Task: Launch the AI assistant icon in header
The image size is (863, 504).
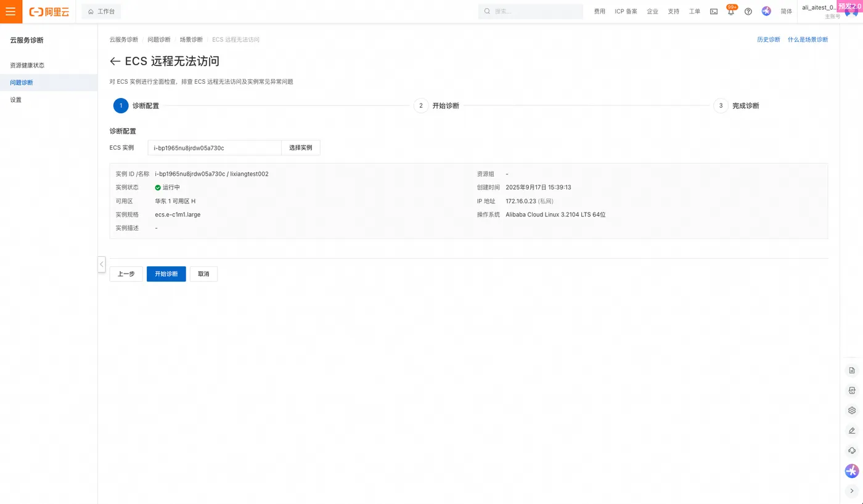Action: tap(766, 12)
